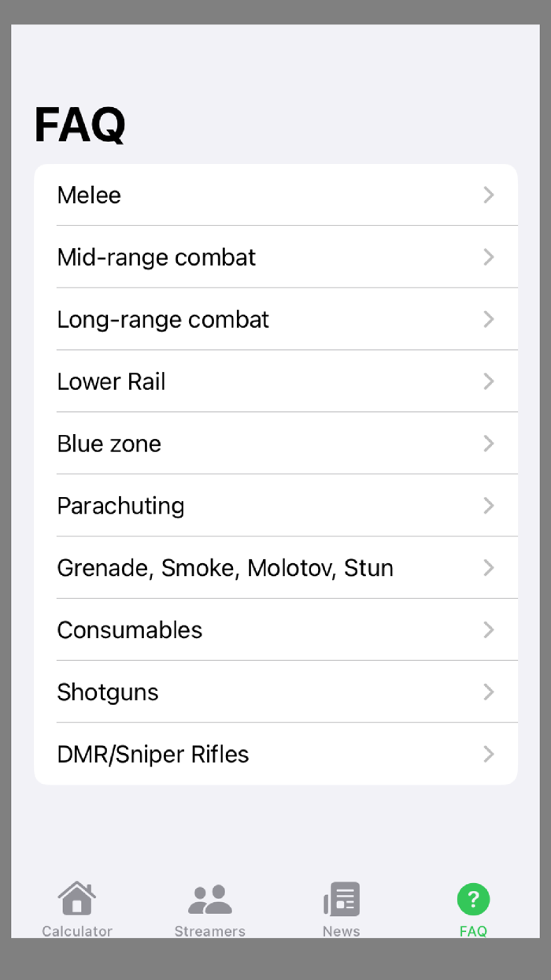Switch to the Streamers tab
551x980 pixels.
pyautogui.click(x=209, y=908)
